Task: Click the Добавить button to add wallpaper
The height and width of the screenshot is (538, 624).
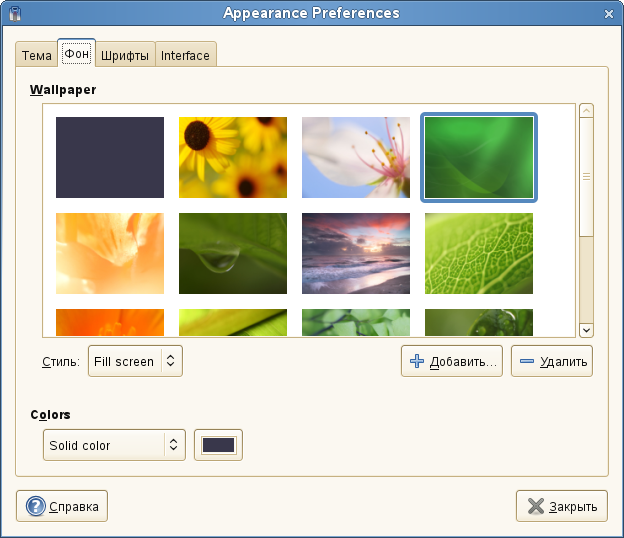Action: (x=452, y=361)
